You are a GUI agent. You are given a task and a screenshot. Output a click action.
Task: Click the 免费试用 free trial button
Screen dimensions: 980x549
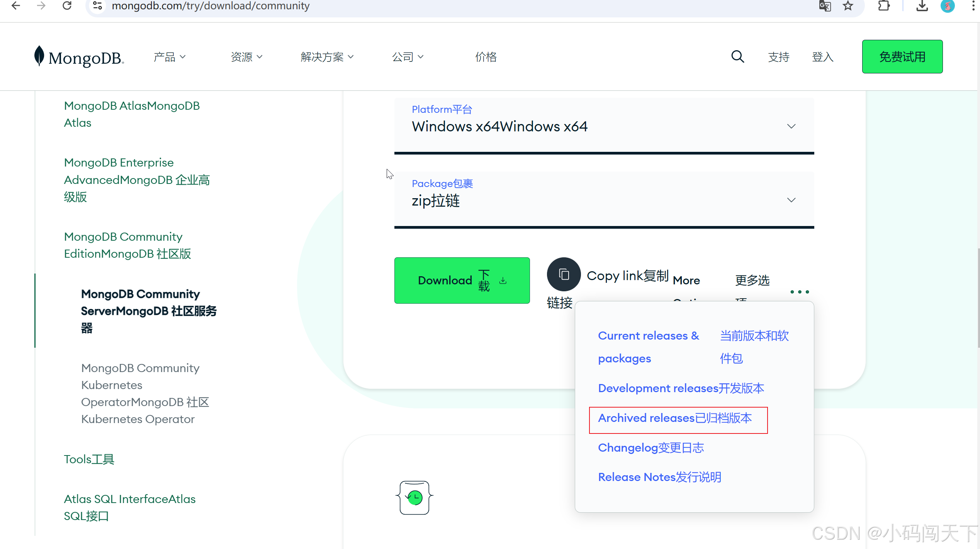click(x=902, y=57)
